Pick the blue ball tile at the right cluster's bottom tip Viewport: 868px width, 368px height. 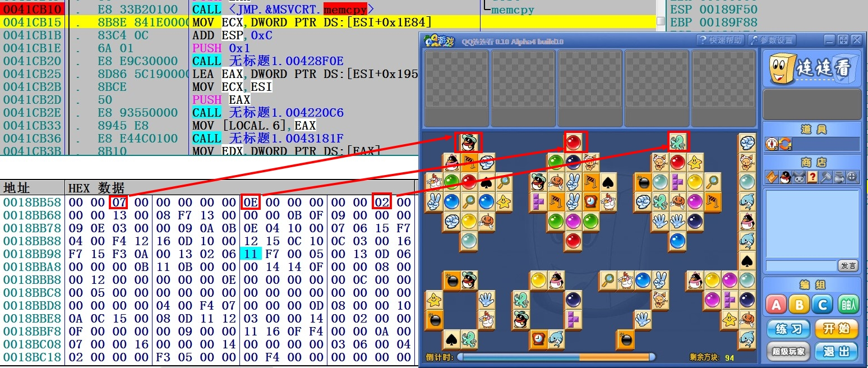(x=677, y=240)
